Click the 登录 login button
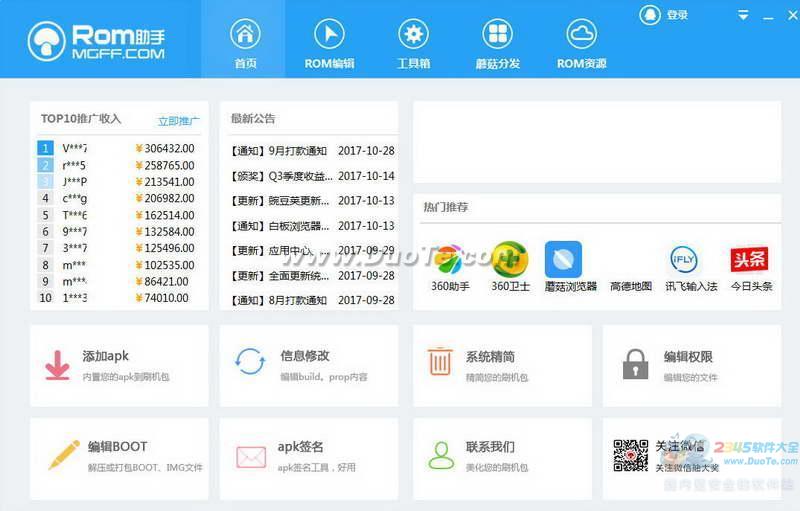The width and height of the screenshot is (800, 511). click(x=667, y=15)
